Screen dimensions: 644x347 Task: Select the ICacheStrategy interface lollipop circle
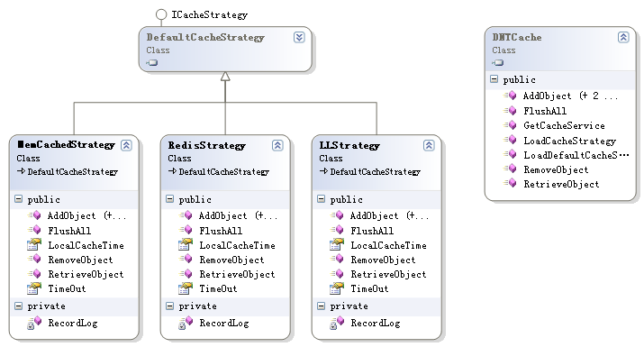tap(161, 14)
